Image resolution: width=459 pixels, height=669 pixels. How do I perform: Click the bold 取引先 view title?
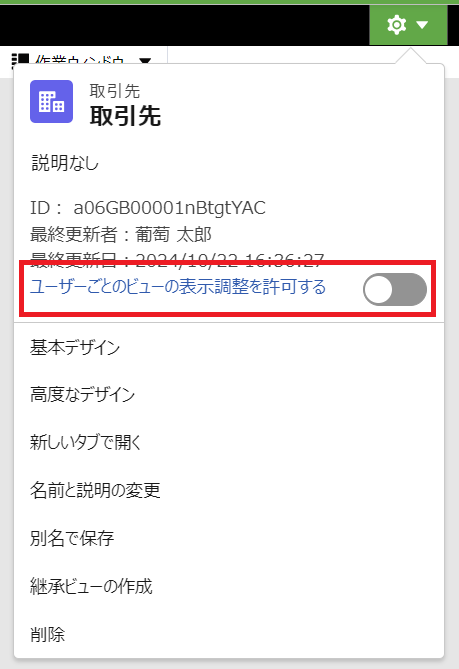pos(125,116)
